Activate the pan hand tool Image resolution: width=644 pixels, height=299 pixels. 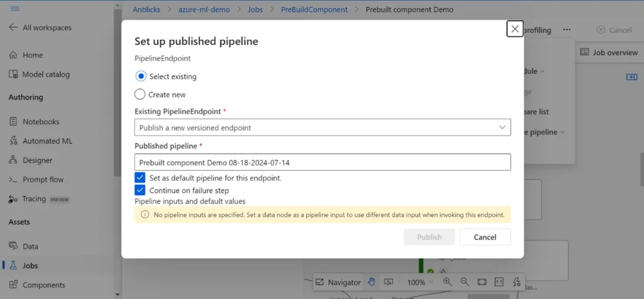click(372, 282)
